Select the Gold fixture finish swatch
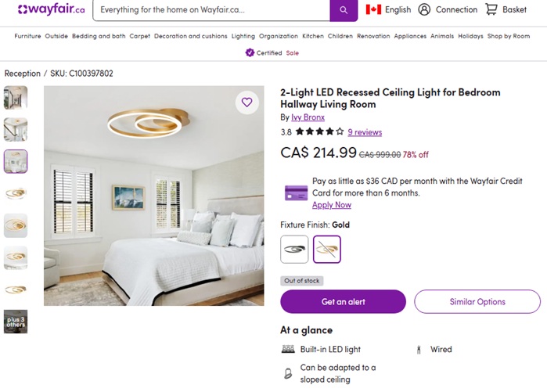The image size is (547, 392). (327, 249)
